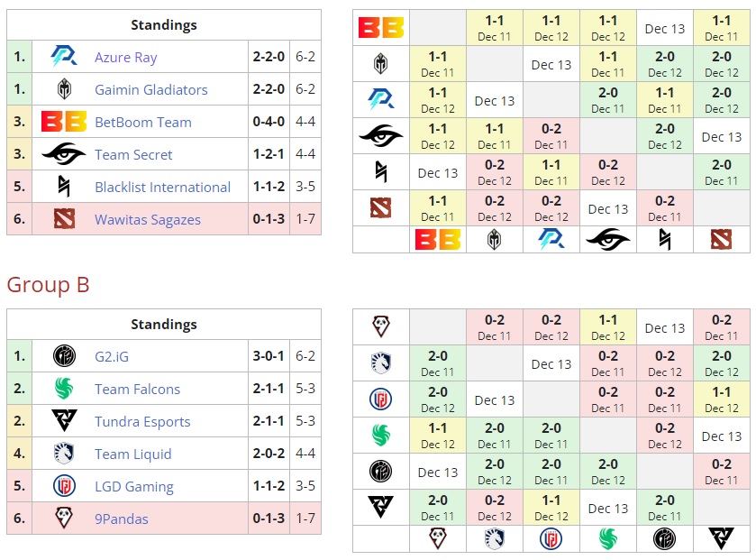Click the Standings header of Group A table
756x560 pixels.
(x=163, y=25)
